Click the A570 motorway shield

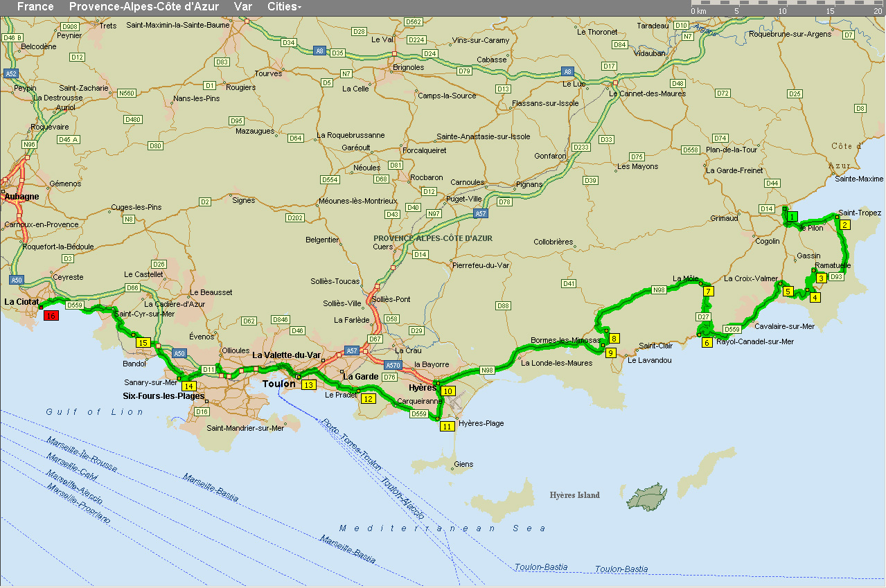pos(393,365)
